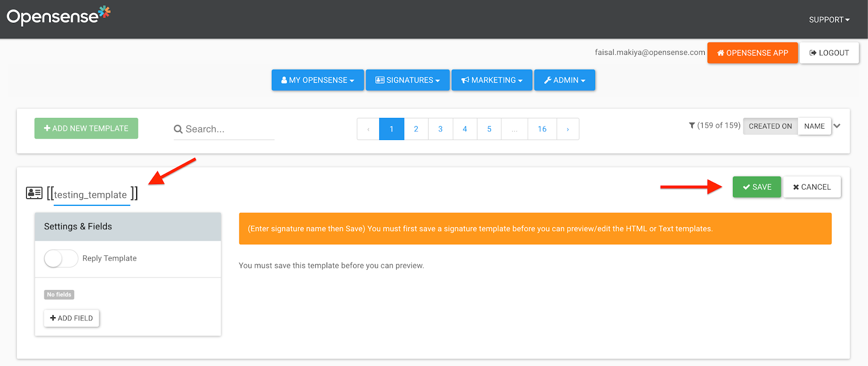This screenshot has width=868, height=366.
Task: Expand the SIGNATURES menu
Action: coord(407,80)
